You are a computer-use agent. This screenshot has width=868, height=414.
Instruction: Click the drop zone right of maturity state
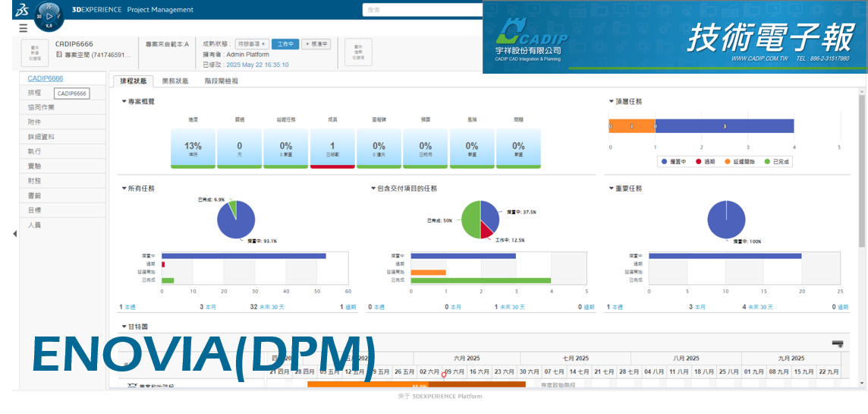tap(358, 52)
